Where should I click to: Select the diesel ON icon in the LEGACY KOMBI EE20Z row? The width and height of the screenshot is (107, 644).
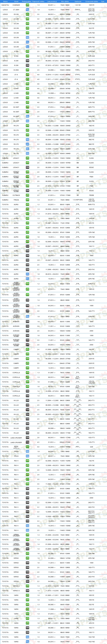pos(27,191)
